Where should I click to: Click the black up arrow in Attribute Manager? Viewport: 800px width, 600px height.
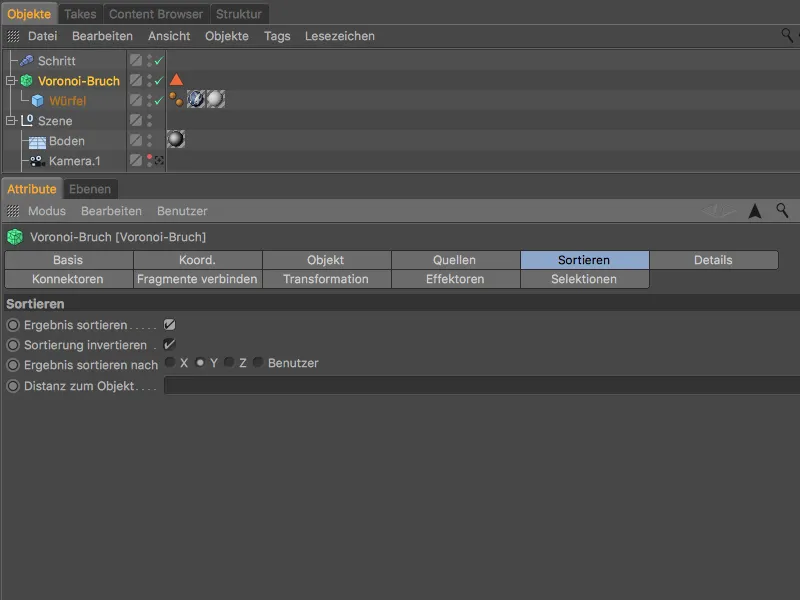pos(755,210)
